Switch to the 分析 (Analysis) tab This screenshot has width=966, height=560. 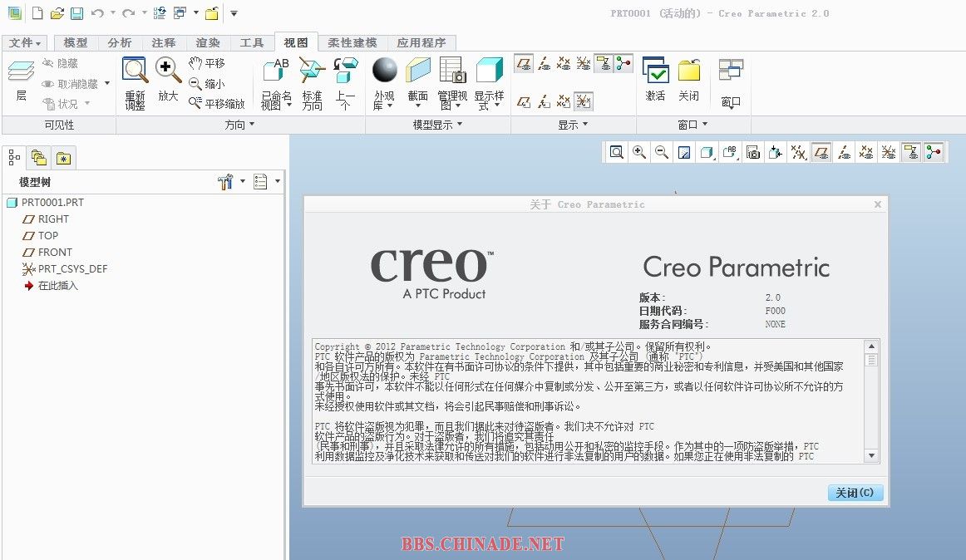tap(120, 42)
